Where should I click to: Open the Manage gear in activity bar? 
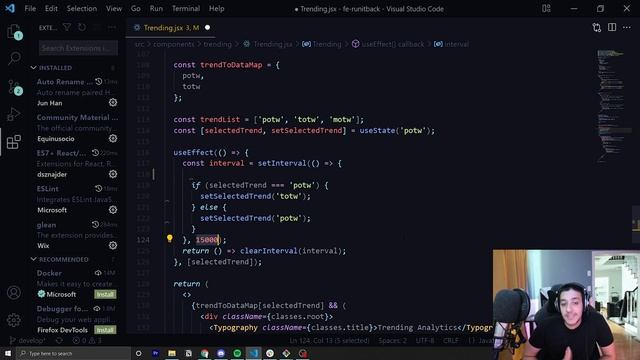point(13,320)
